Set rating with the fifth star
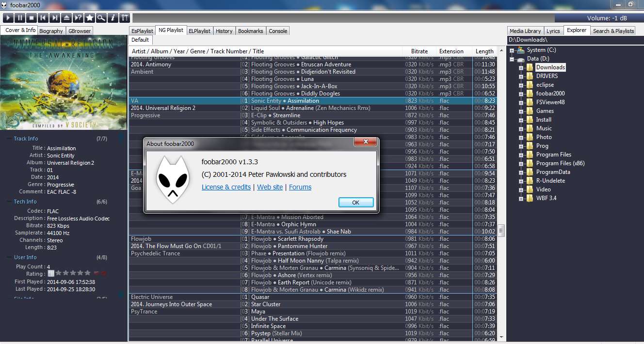Viewport: 644px width, 344px height. (x=87, y=273)
